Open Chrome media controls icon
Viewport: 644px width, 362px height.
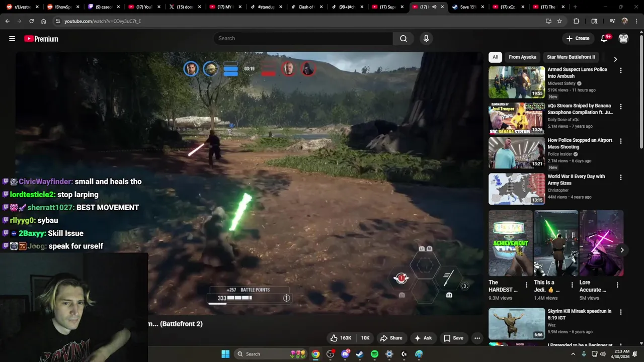612,21
